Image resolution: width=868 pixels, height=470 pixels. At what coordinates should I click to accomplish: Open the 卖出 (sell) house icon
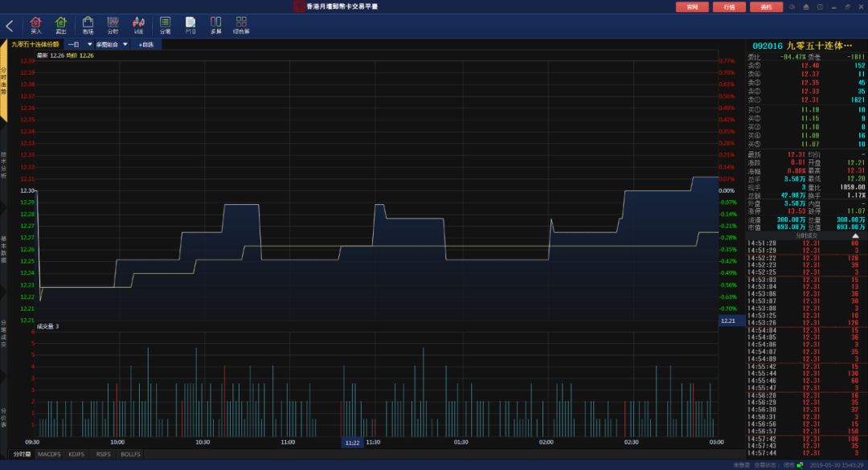61,25
